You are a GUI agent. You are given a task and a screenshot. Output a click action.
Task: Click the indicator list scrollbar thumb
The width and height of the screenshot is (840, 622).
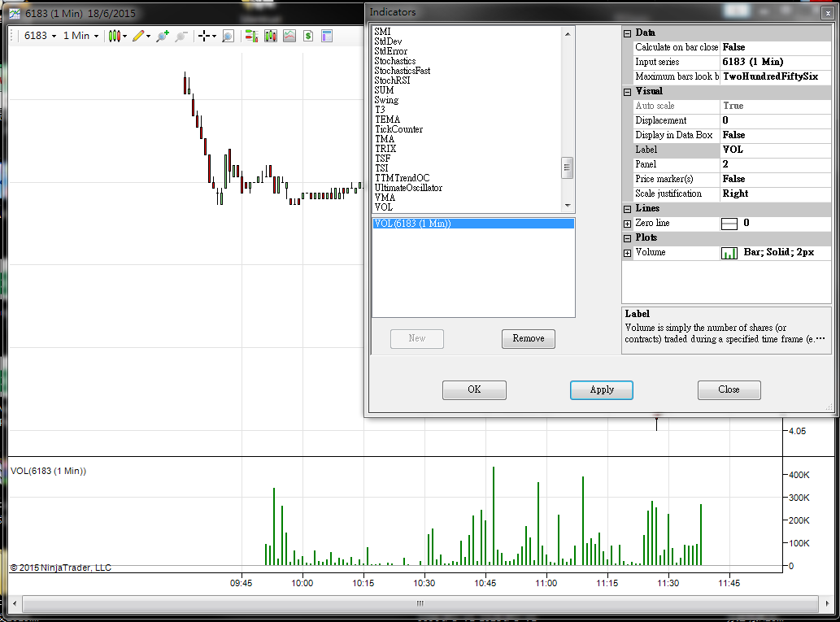pos(568,167)
